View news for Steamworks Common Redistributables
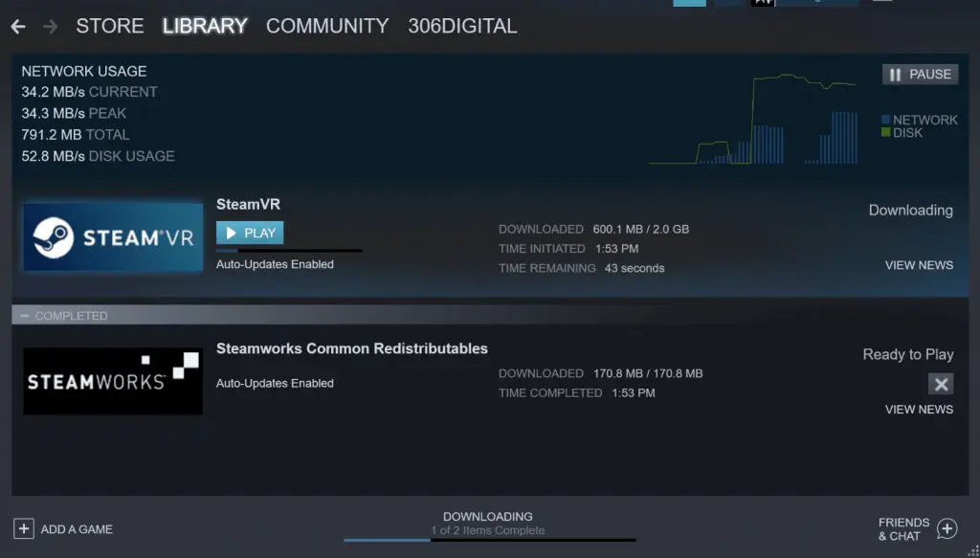This screenshot has height=558, width=980. [919, 410]
